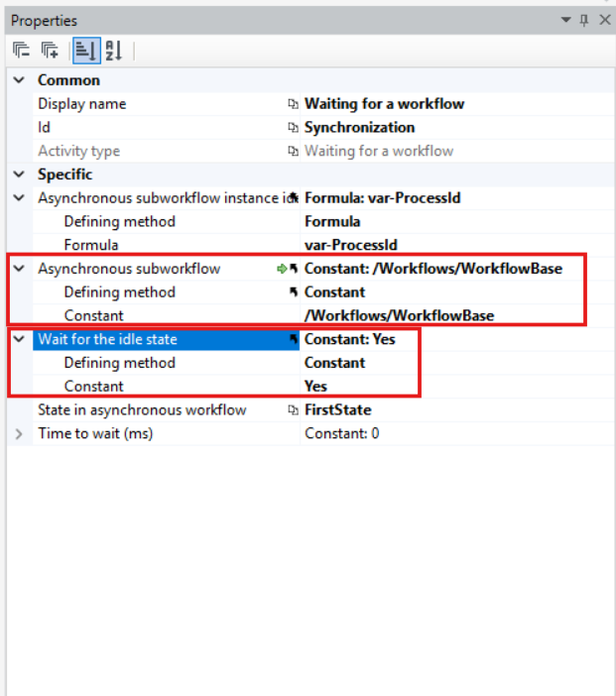616x696 pixels.
Task: Click arrow icon on Wait for idle state row
Action: tap(294, 339)
